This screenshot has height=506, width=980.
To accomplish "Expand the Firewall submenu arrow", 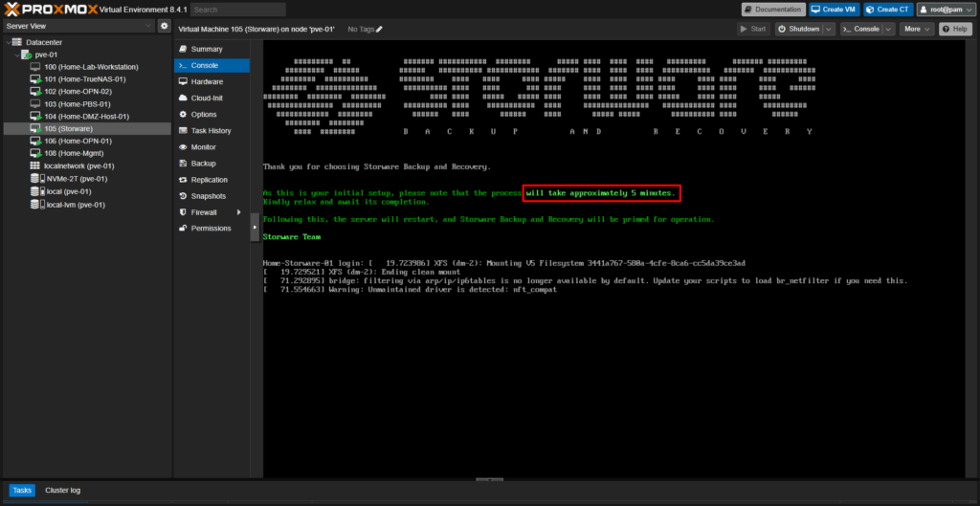I will click(239, 212).
